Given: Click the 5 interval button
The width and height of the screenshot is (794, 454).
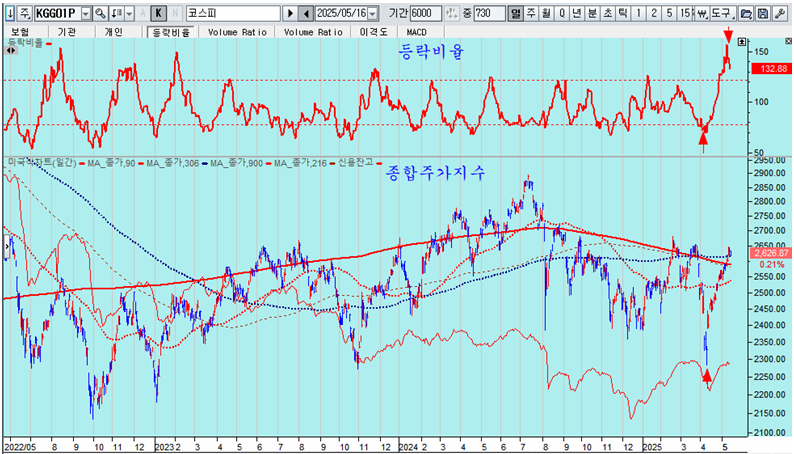Looking at the screenshot, I should 669,14.
